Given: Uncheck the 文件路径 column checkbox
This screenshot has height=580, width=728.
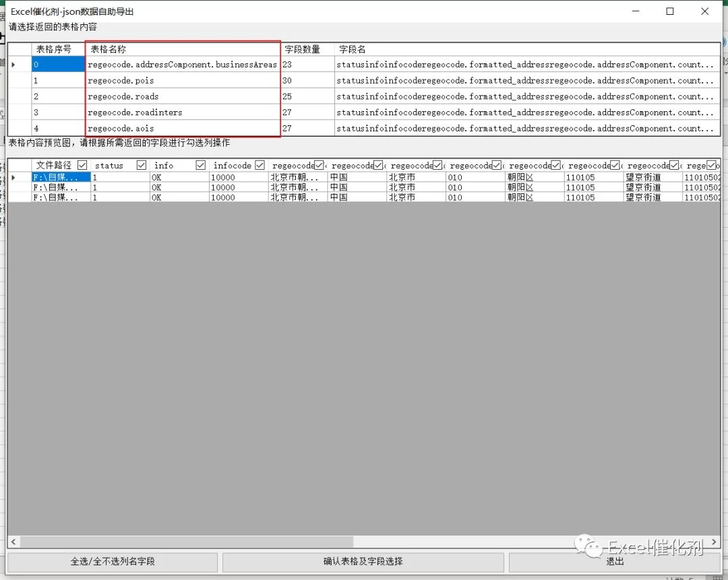Looking at the screenshot, I should pyautogui.click(x=83, y=165).
